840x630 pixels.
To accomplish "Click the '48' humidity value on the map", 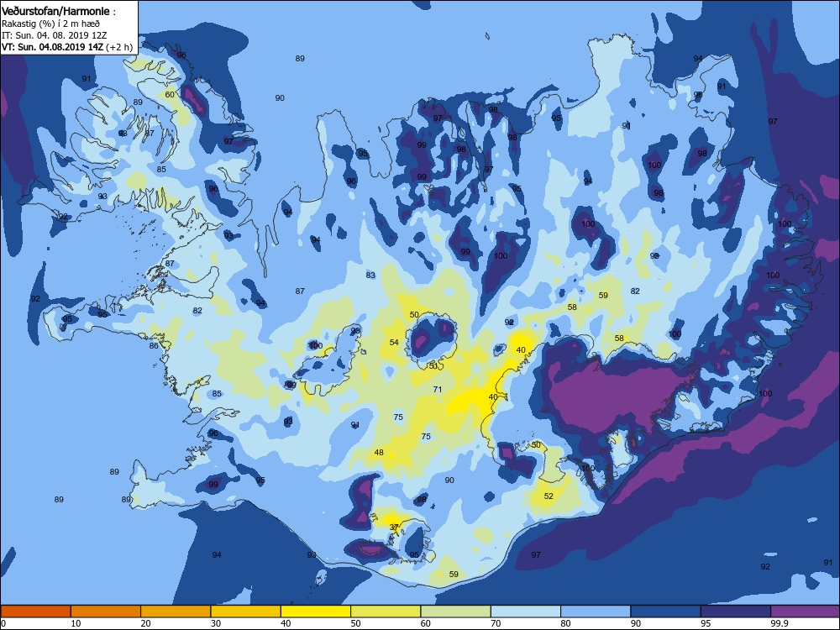I will pyautogui.click(x=379, y=452).
